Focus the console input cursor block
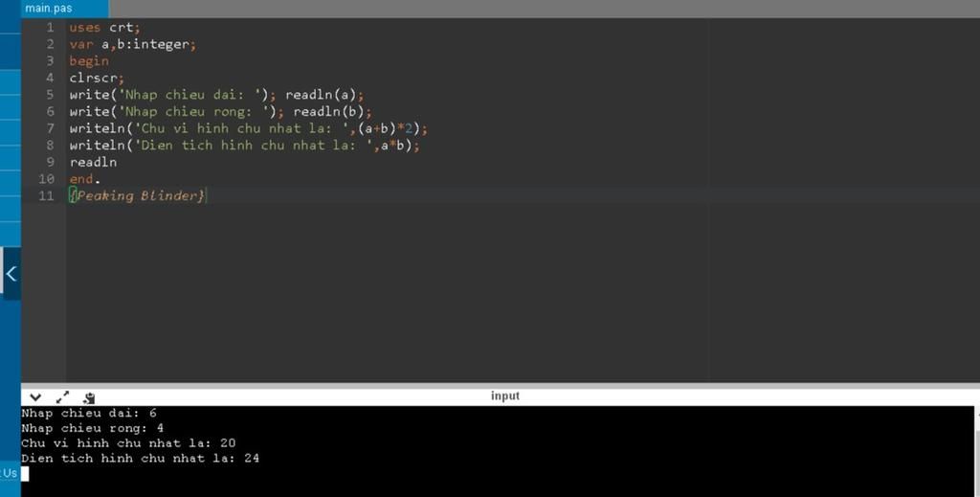The width and height of the screenshot is (980, 497). pyautogui.click(x=25, y=474)
